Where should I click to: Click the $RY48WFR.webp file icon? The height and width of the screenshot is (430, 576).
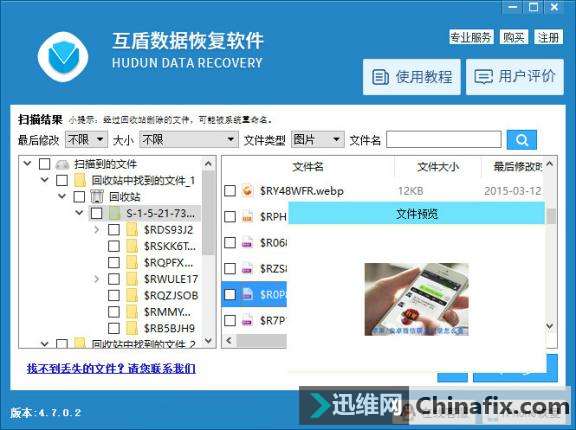tap(248, 191)
